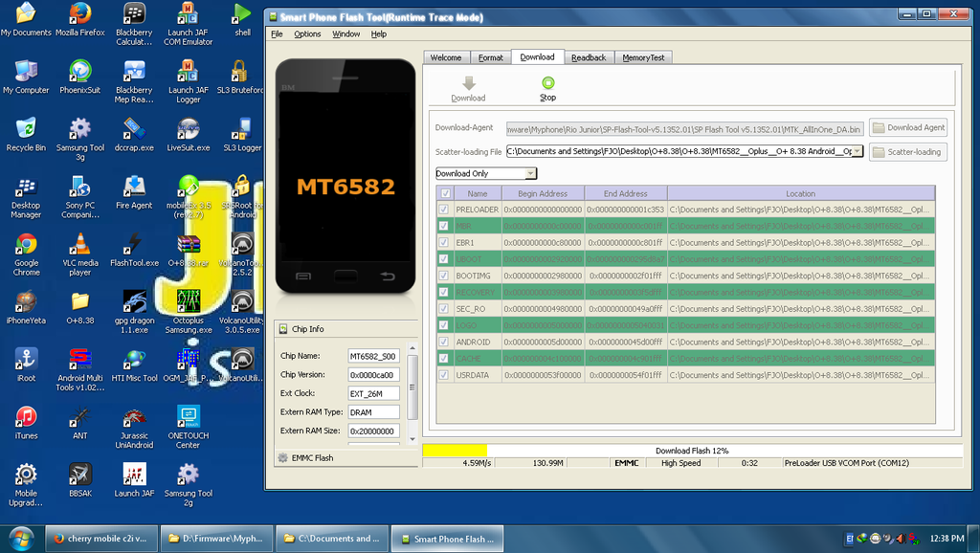980x553 pixels.
Task: Toggle the EBR1 checkbox
Action: (x=444, y=242)
